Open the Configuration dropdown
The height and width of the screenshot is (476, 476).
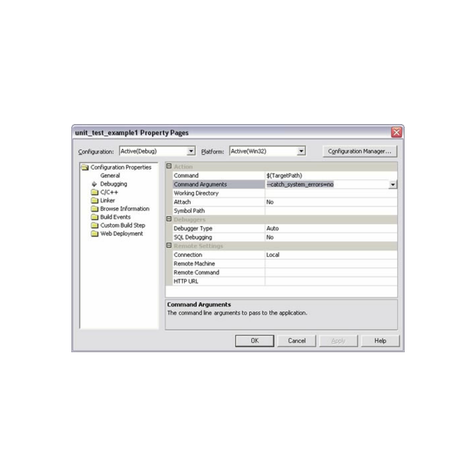(x=191, y=151)
